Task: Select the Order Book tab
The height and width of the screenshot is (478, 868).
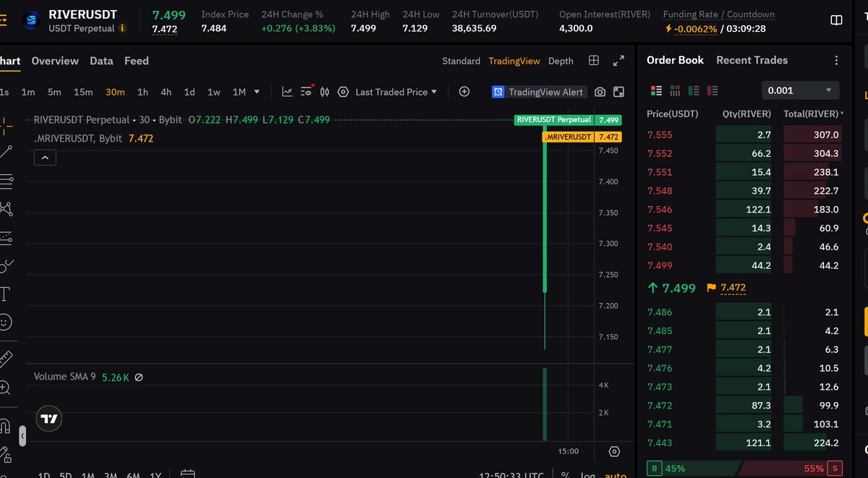Action: pyautogui.click(x=675, y=60)
